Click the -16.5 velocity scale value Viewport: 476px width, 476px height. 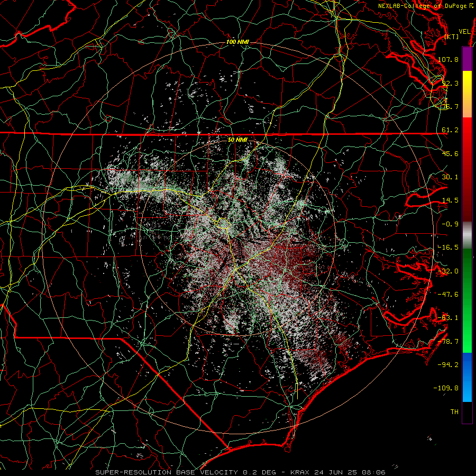tap(448, 248)
